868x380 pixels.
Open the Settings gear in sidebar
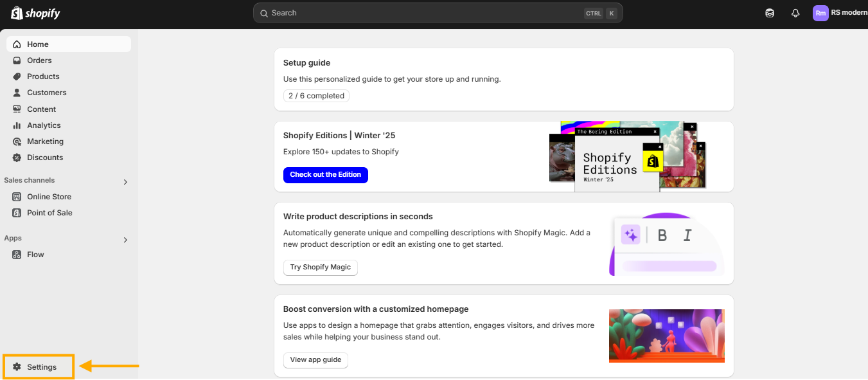point(17,367)
